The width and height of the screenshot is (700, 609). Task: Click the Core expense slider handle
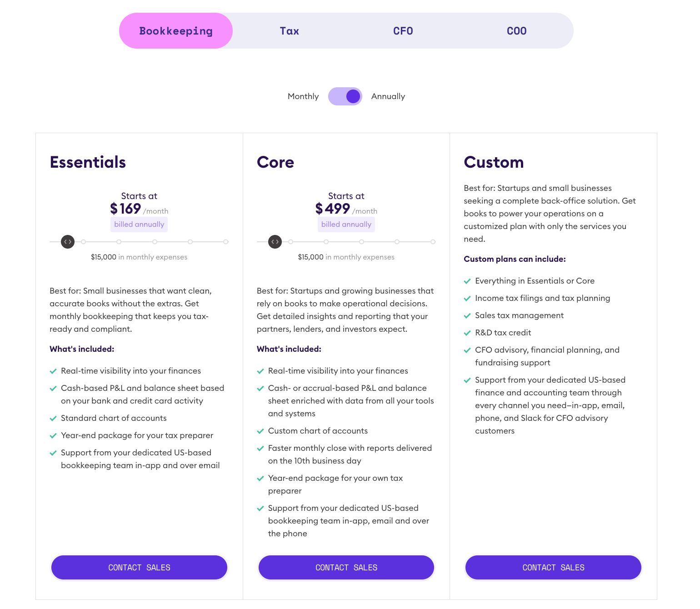coord(275,242)
